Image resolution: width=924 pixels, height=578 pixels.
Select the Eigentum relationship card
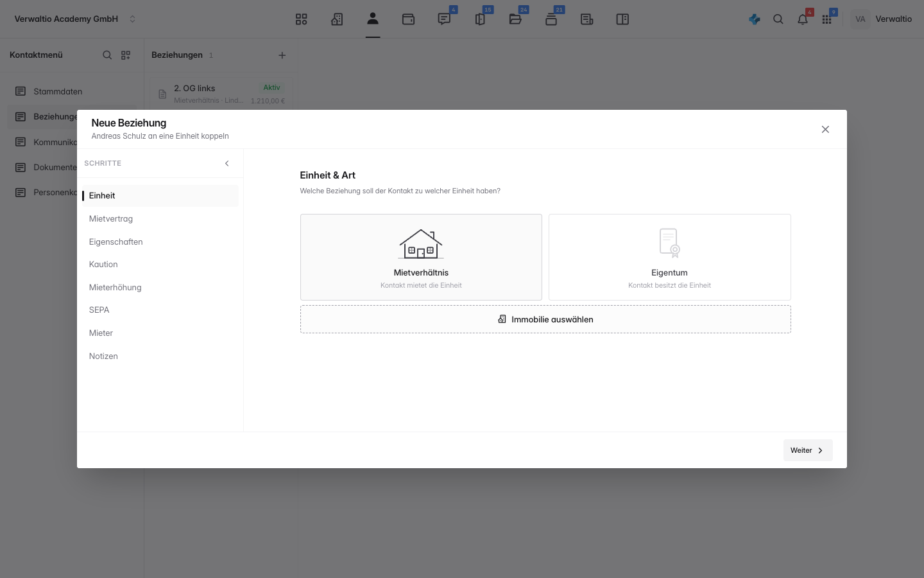(x=670, y=257)
